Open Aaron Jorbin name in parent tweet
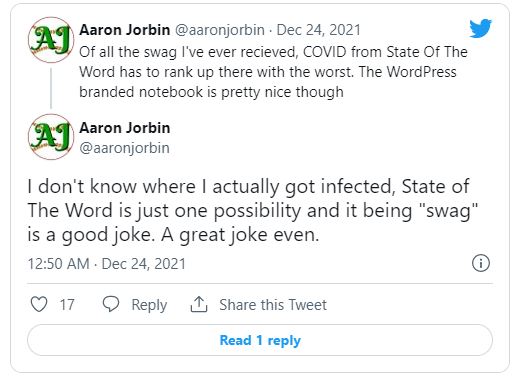This screenshot has width=524, height=380. [125, 30]
